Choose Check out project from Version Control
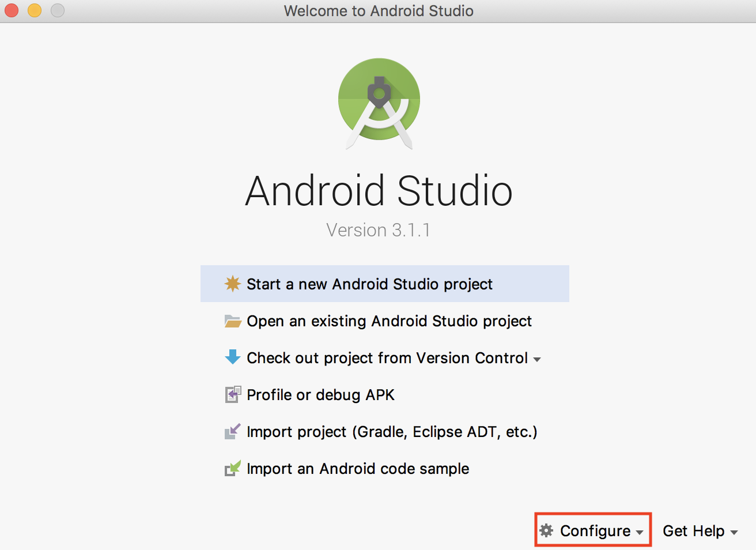The image size is (756, 550). (385, 357)
